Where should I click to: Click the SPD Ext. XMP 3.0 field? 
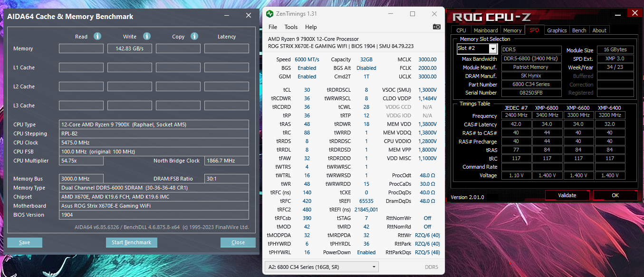pos(615,59)
